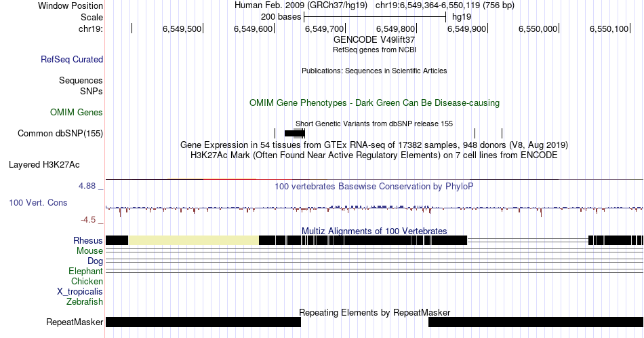Open OMIM Gene Phenotypes track title

click(x=374, y=102)
